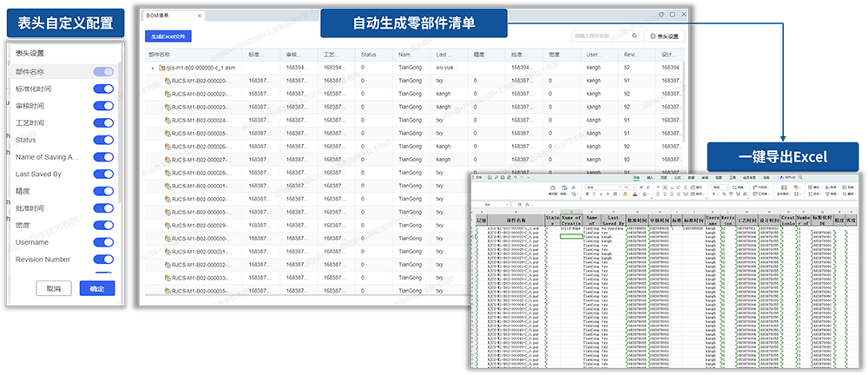Click the 生成Excel文件 button

coord(168,36)
